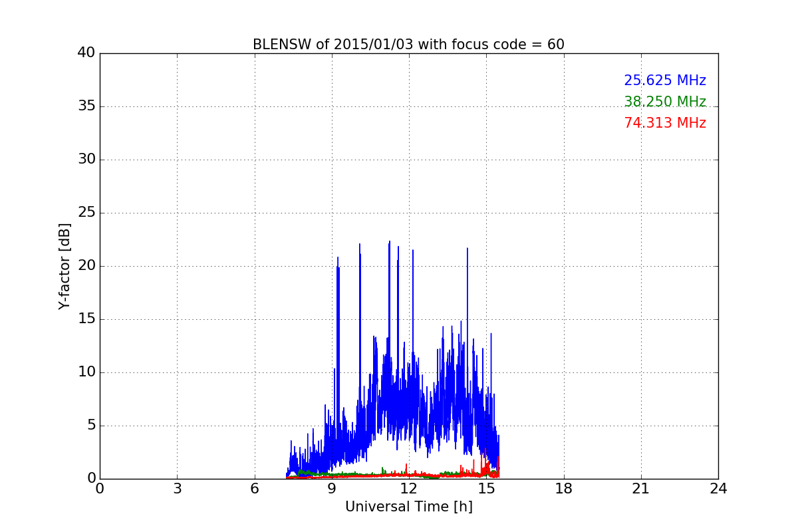The image size is (798, 532).
Task: Click the y-axis tick label 40
Action: point(86,53)
